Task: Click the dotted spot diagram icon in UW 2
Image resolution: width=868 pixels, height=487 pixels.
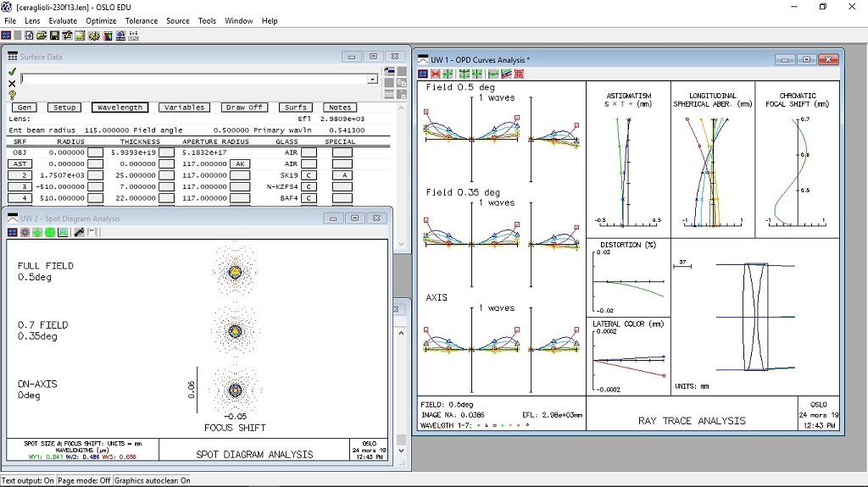Action: tap(25, 232)
